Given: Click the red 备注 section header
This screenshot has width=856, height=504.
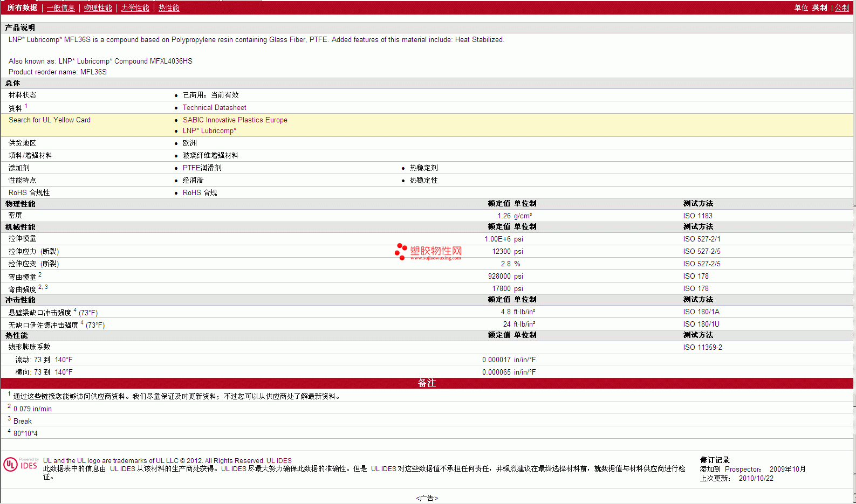Looking at the screenshot, I should [x=427, y=383].
